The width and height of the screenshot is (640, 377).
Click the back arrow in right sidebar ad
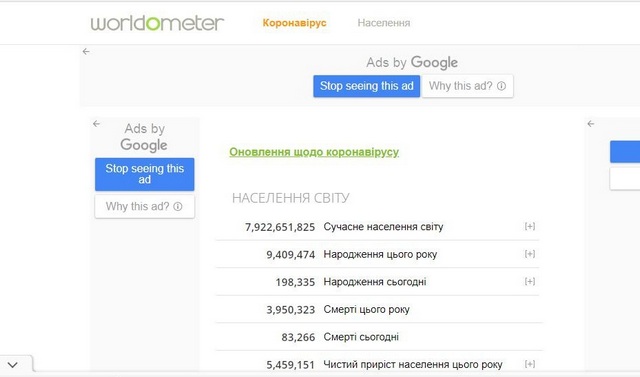(591, 124)
